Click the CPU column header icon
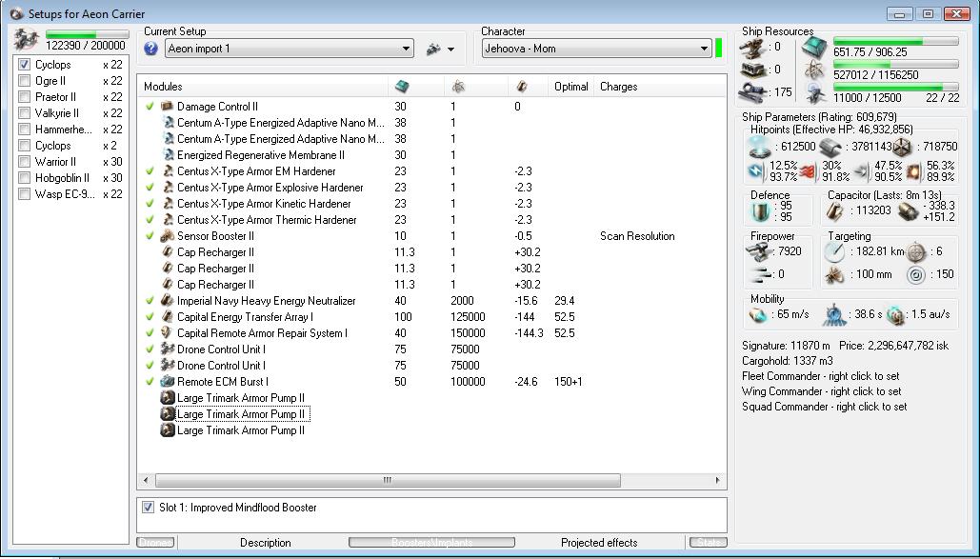The height and width of the screenshot is (559, 980). click(401, 87)
